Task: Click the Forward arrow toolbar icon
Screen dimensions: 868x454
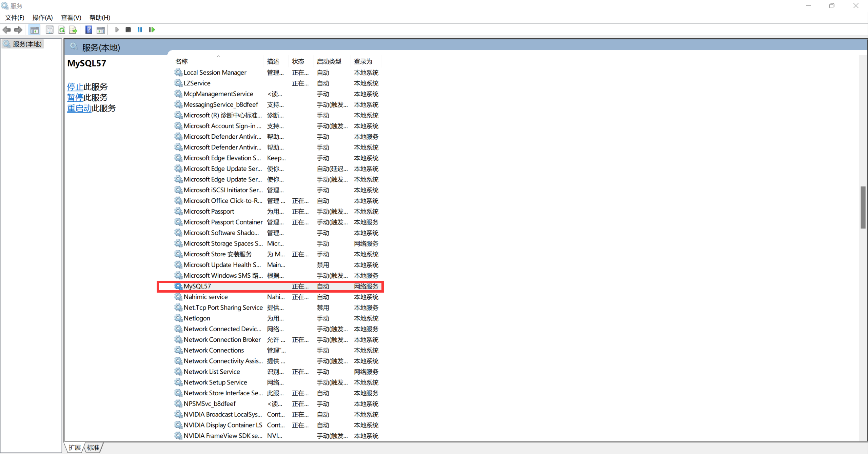Action: [x=18, y=30]
